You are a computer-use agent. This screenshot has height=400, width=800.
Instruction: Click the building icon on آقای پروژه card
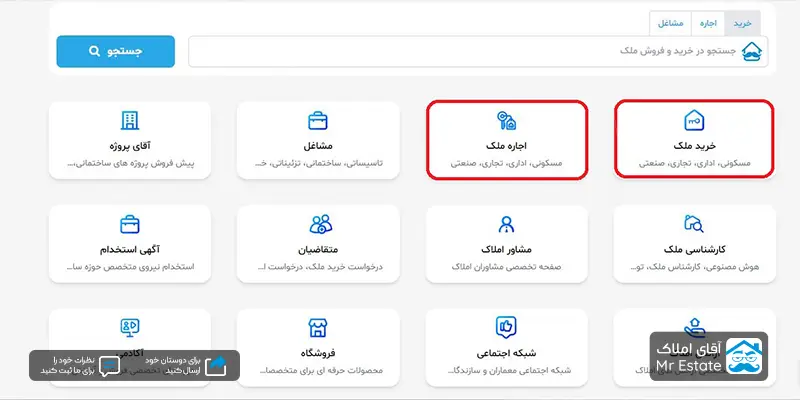130,121
